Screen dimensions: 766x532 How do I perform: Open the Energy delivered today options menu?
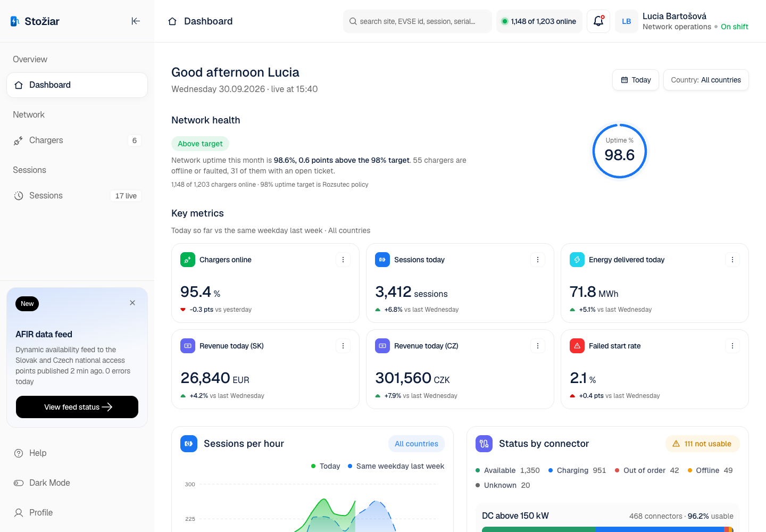[x=732, y=260]
